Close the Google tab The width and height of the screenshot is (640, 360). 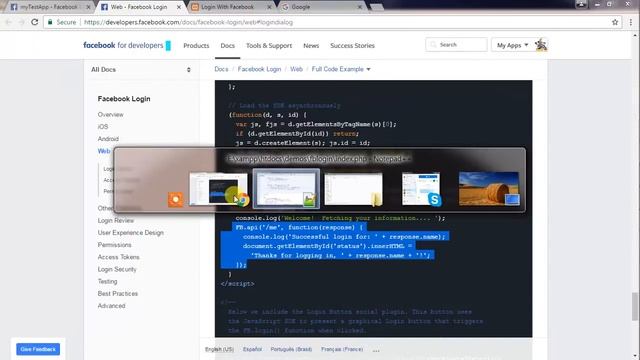[360, 7]
